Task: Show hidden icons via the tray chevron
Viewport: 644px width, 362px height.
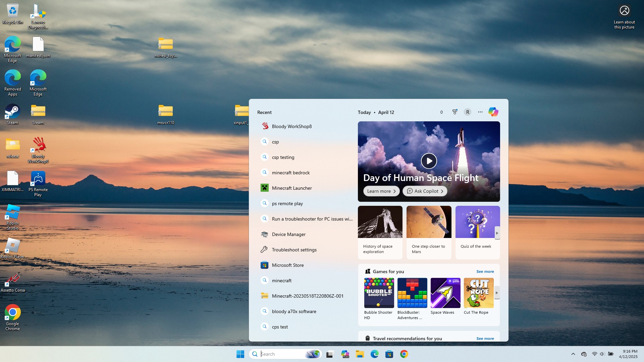Action: point(573,354)
